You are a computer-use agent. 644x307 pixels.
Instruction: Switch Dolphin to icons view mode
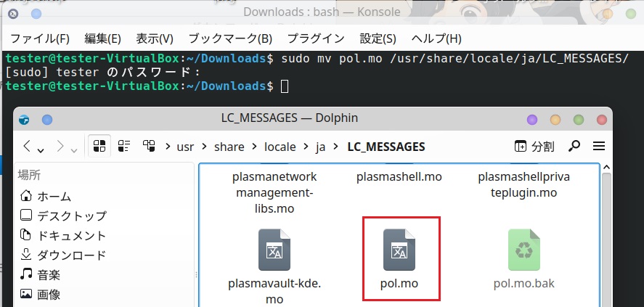pos(99,146)
